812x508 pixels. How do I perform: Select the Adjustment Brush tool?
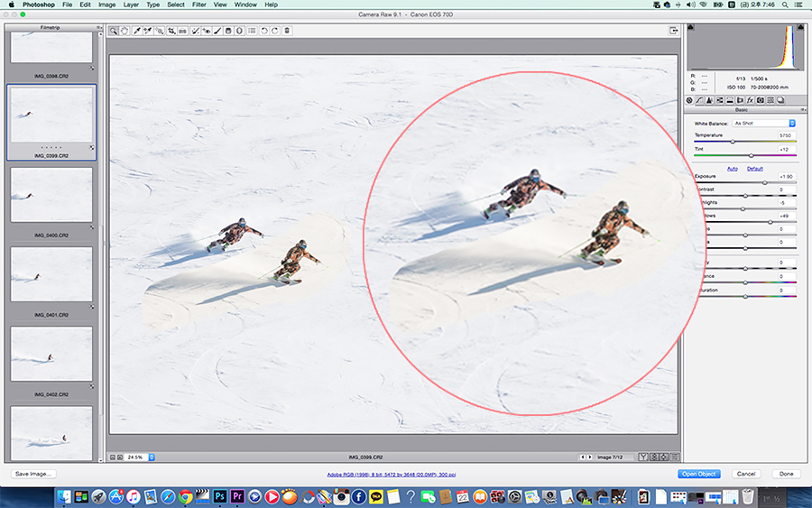[217, 31]
